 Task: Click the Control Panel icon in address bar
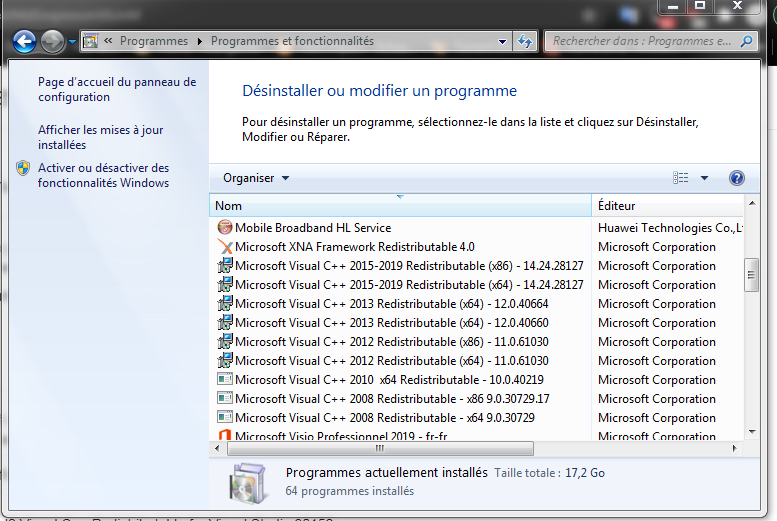pyautogui.click(x=90, y=41)
